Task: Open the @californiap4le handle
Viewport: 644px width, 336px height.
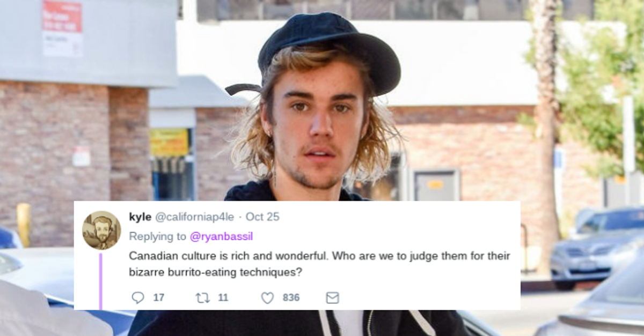Action: click(x=195, y=217)
